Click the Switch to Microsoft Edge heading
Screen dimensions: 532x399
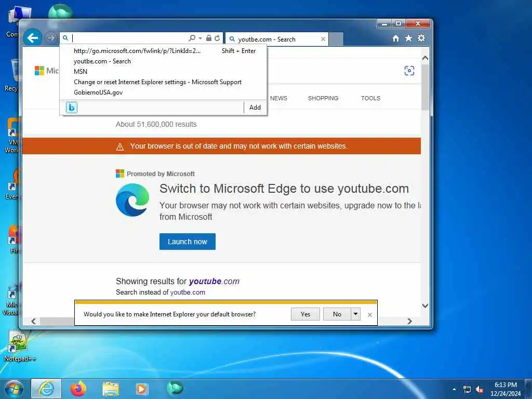point(284,189)
